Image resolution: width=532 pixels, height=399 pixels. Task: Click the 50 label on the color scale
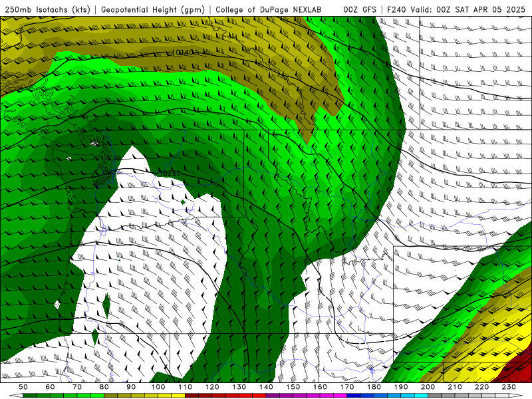[23, 387]
